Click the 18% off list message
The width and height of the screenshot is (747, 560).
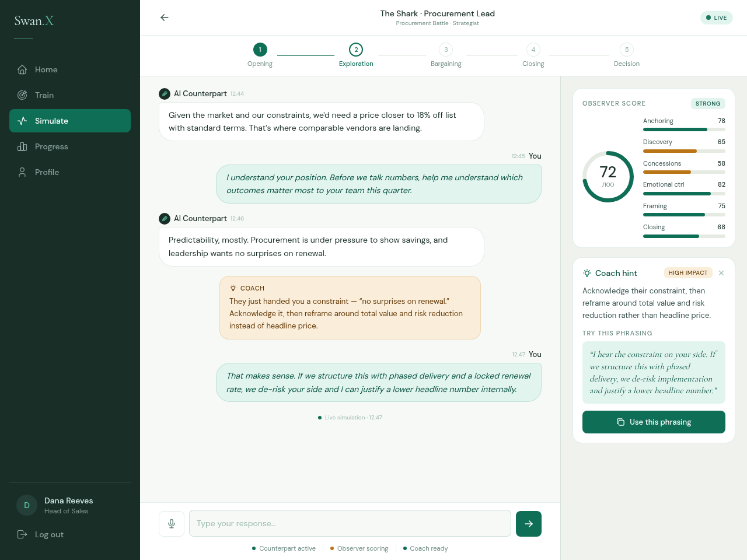pos(322,121)
